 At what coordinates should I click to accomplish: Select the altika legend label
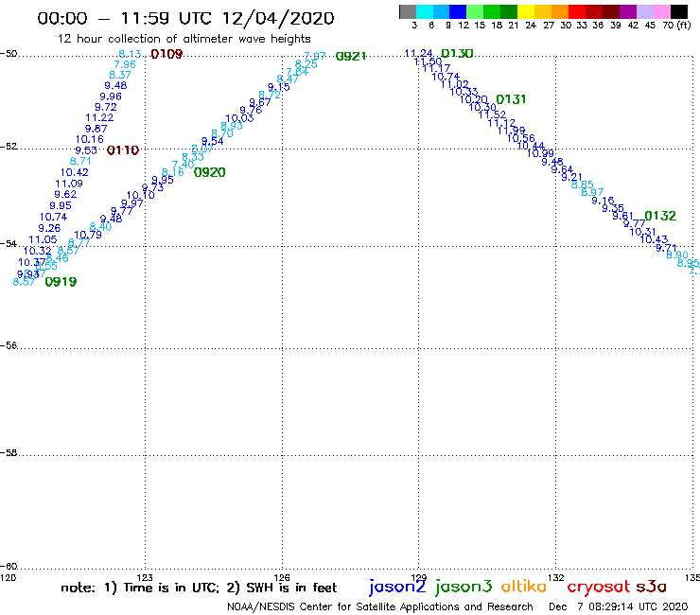[524, 586]
